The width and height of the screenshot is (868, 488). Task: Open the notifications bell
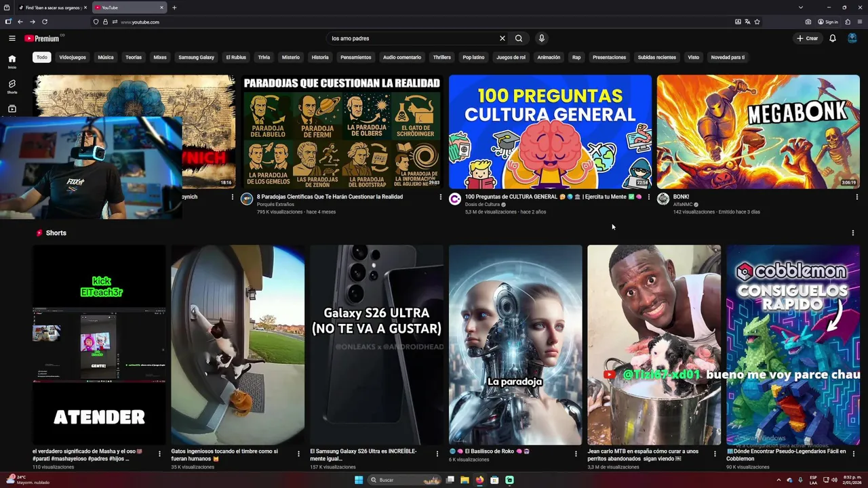click(833, 39)
